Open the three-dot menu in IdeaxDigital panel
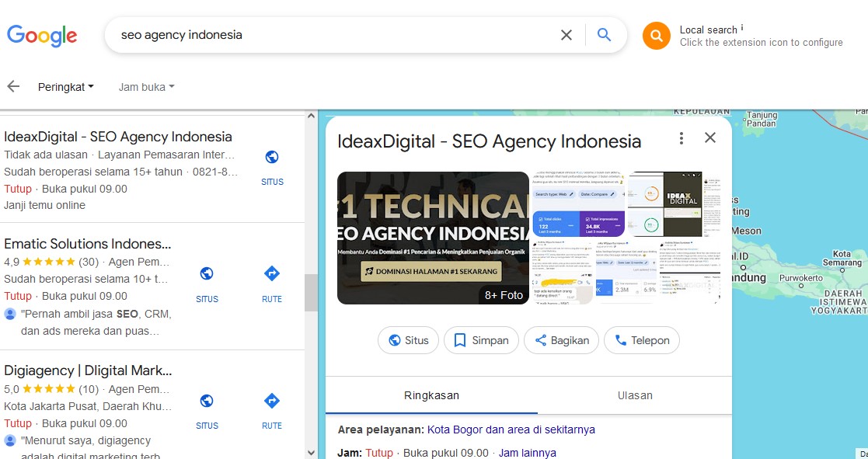868x459 pixels. pyautogui.click(x=682, y=137)
